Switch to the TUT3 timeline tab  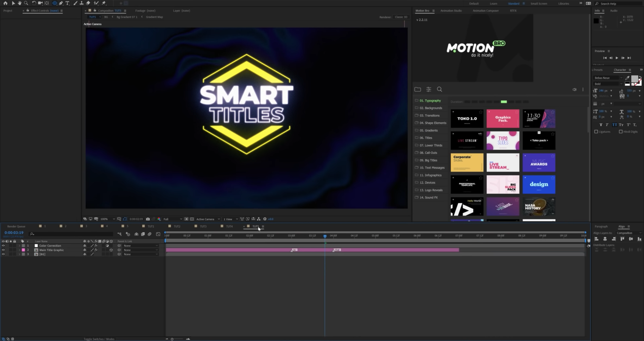tap(203, 226)
